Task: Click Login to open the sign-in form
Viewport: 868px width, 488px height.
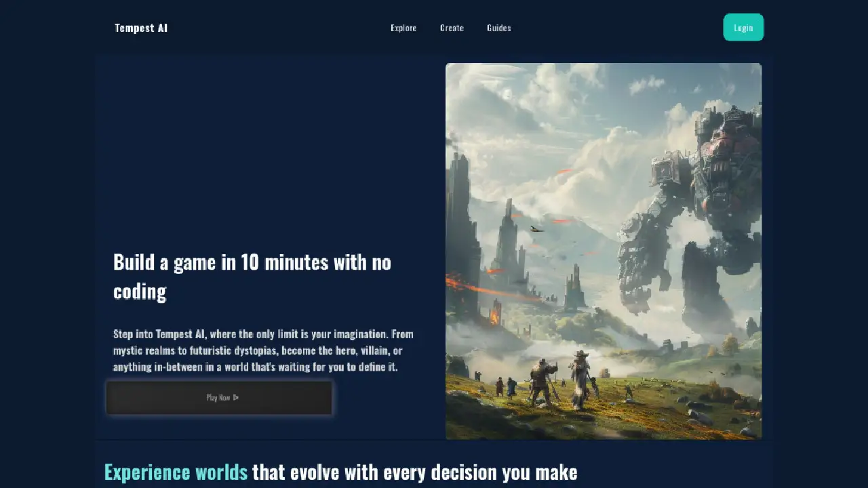Action: (743, 27)
